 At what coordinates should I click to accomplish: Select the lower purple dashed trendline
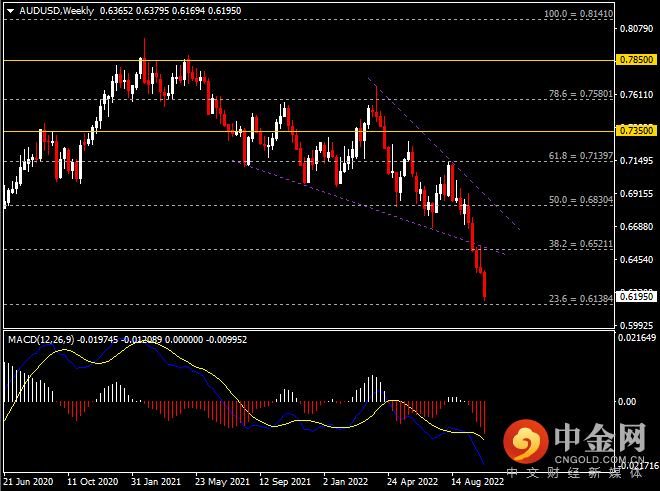click(x=368, y=208)
